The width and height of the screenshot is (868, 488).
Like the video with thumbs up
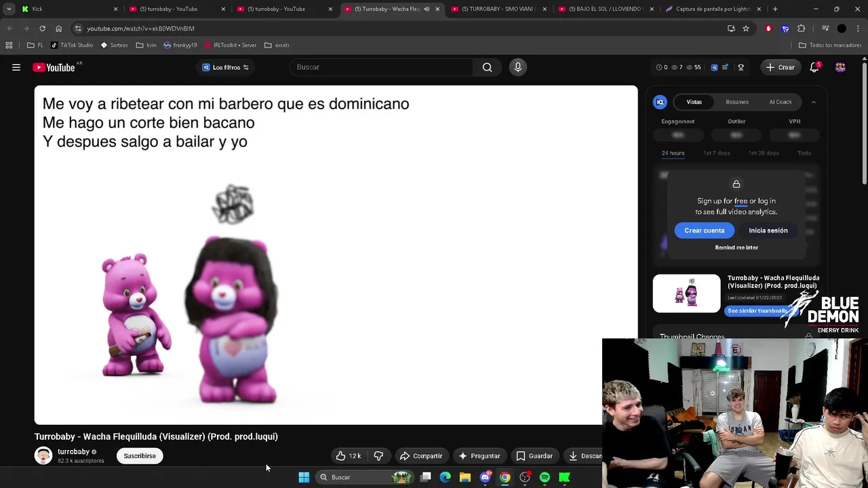click(x=349, y=456)
